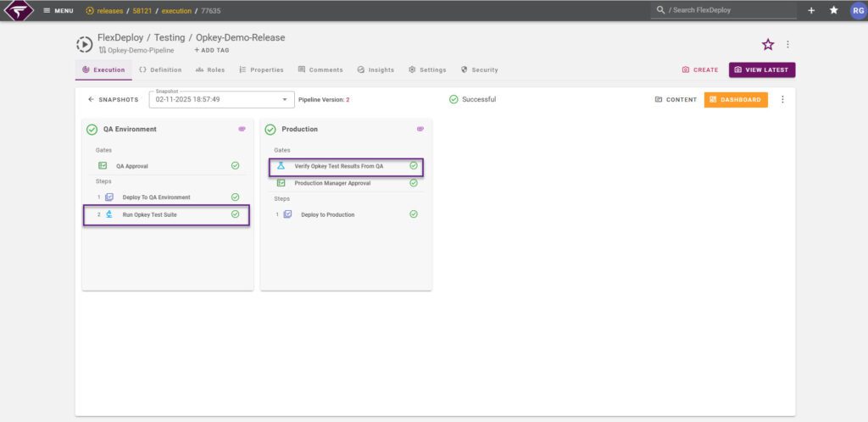Open the execution panel kebab menu
Viewport: 868px width, 422px height.
tap(782, 99)
